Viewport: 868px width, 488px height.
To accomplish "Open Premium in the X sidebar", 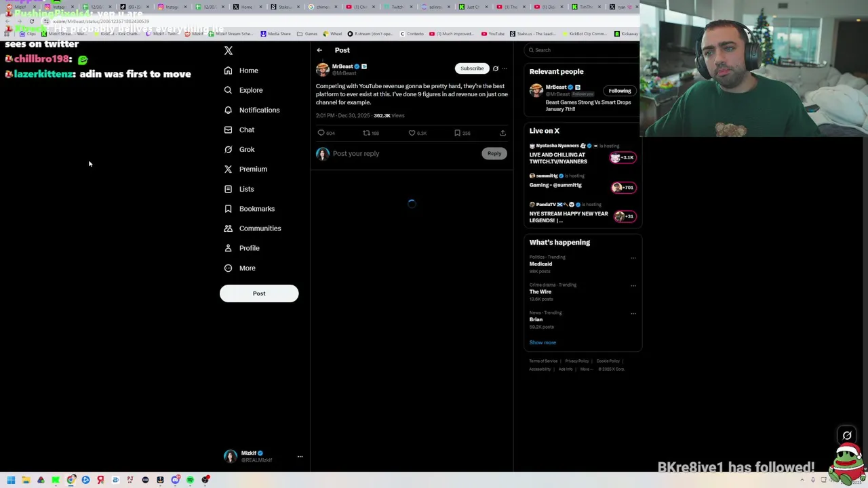I will click(x=245, y=169).
